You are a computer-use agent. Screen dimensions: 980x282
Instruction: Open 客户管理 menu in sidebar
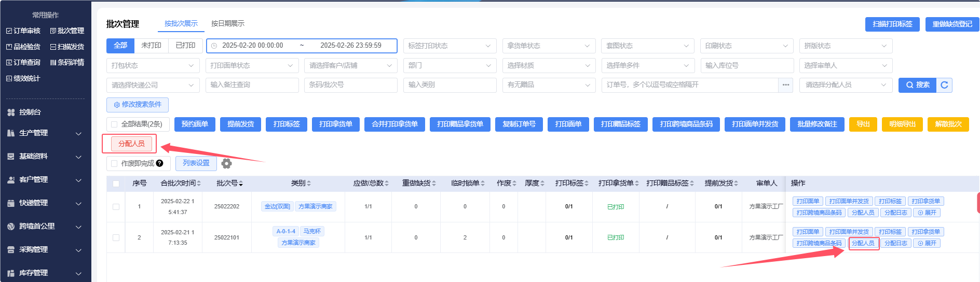pyautogui.click(x=44, y=180)
